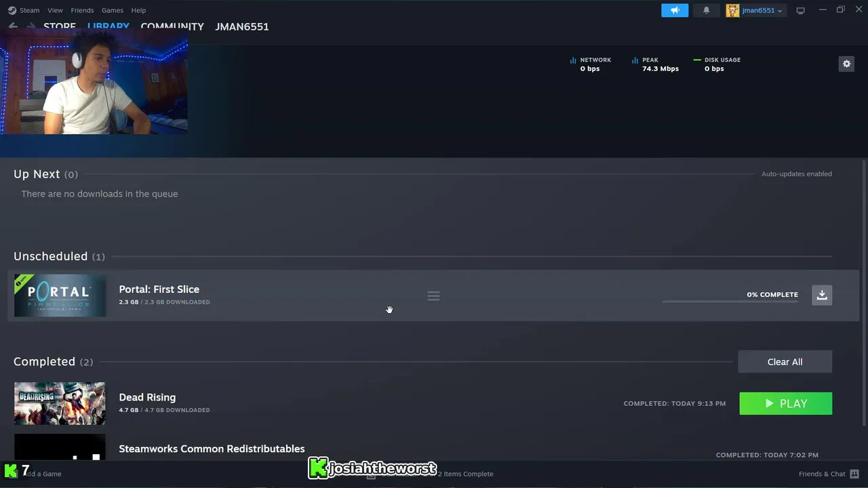
Task: Go to the JMAN6551 profile tab
Action: pos(242,26)
